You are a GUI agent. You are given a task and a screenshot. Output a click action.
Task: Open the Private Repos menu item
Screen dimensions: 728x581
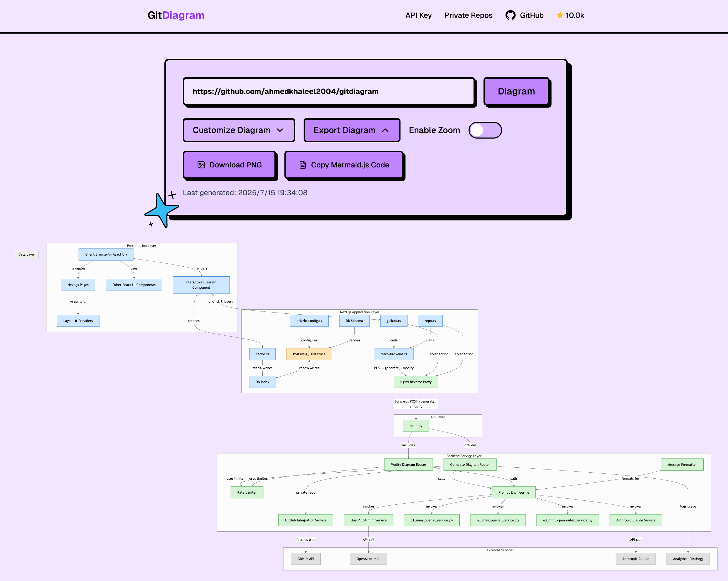click(x=468, y=15)
